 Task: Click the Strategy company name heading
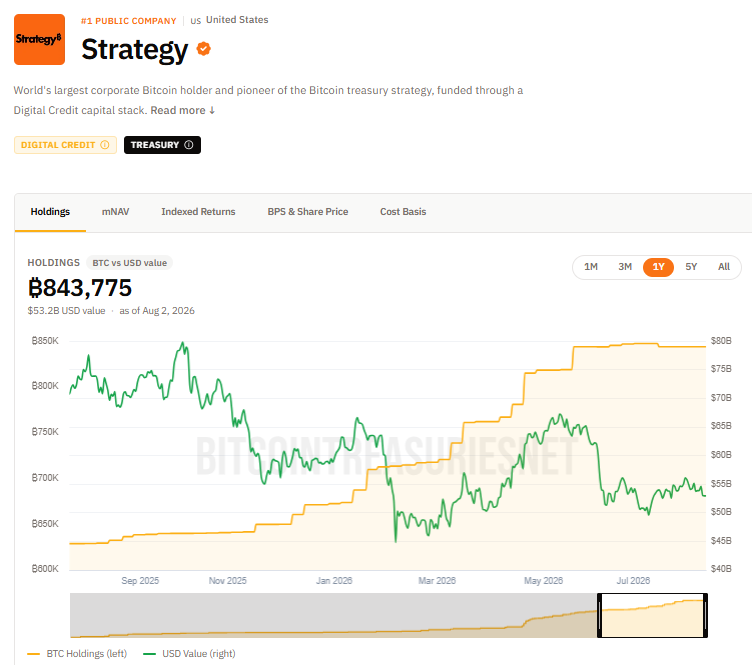click(135, 49)
